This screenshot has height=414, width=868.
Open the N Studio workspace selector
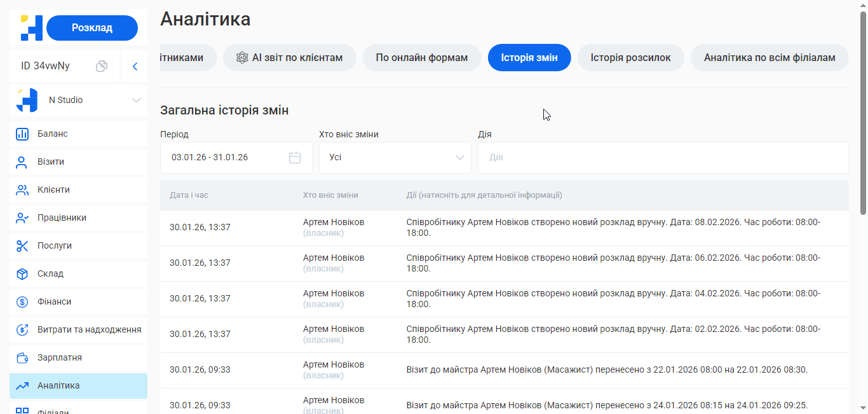pos(76,100)
